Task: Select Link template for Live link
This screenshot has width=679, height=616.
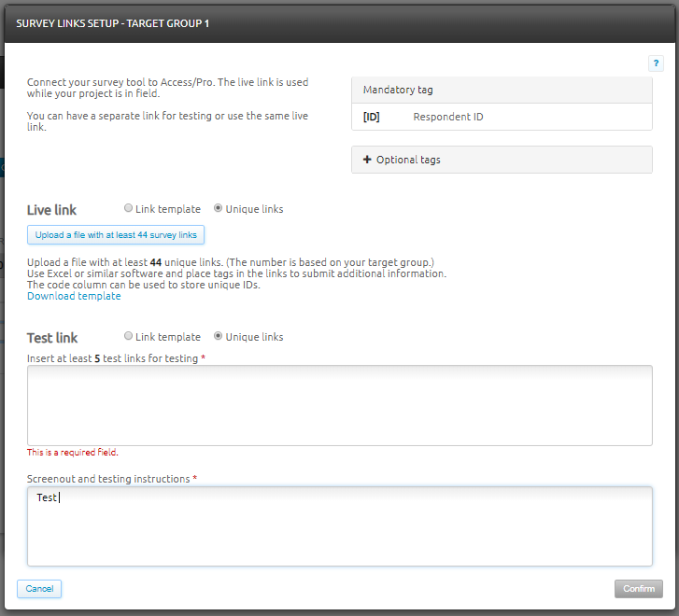Action: (x=129, y=209)
